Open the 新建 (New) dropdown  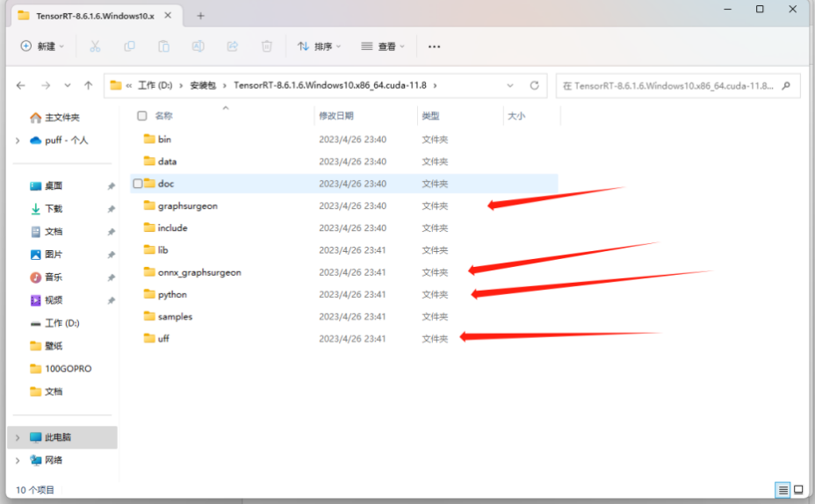click(x=42, y=47)
